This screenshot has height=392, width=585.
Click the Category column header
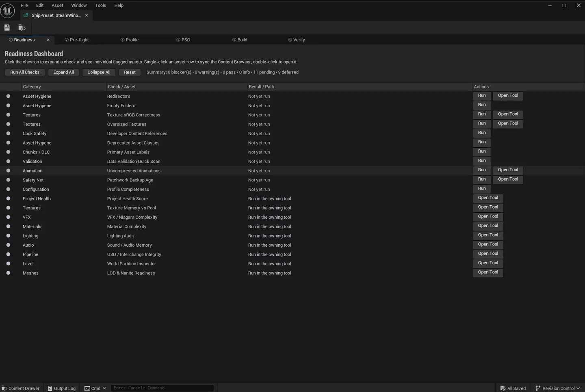63,87
